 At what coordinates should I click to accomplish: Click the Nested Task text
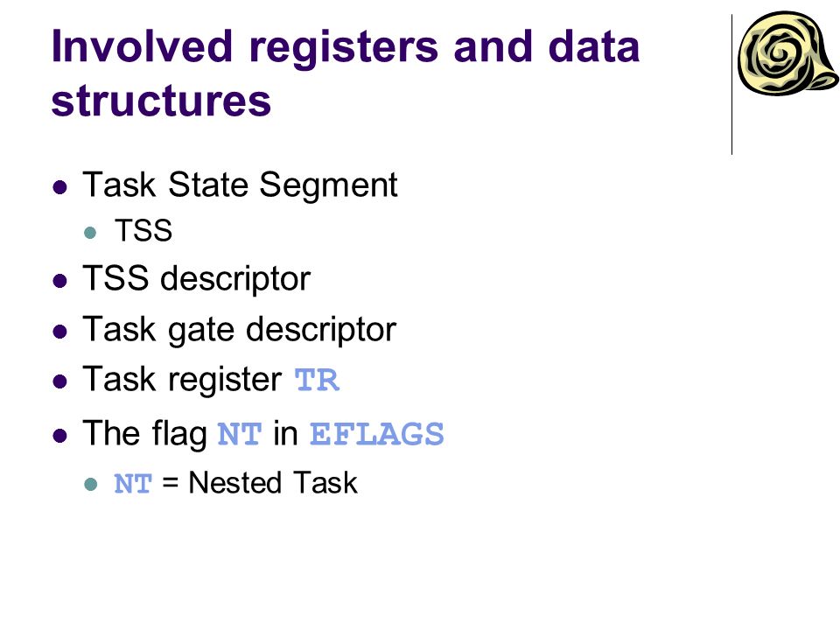point(273,483)
